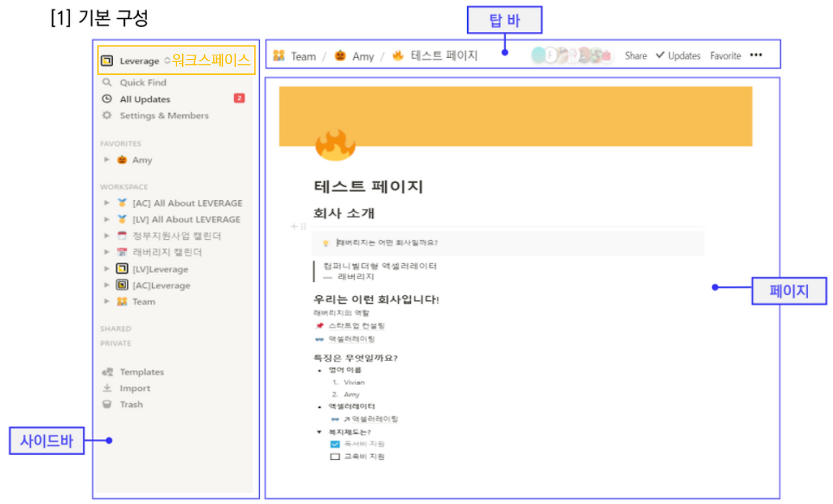View All Updates notifications
This screenshot has width=833, height=504.
click(144, 99)
